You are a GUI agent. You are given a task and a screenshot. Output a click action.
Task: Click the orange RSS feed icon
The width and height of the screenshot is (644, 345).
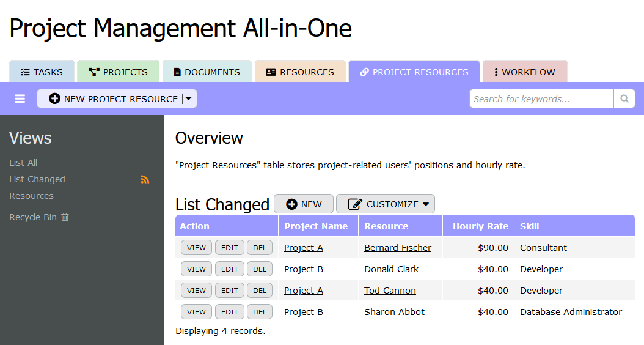[x=145, y=180]
